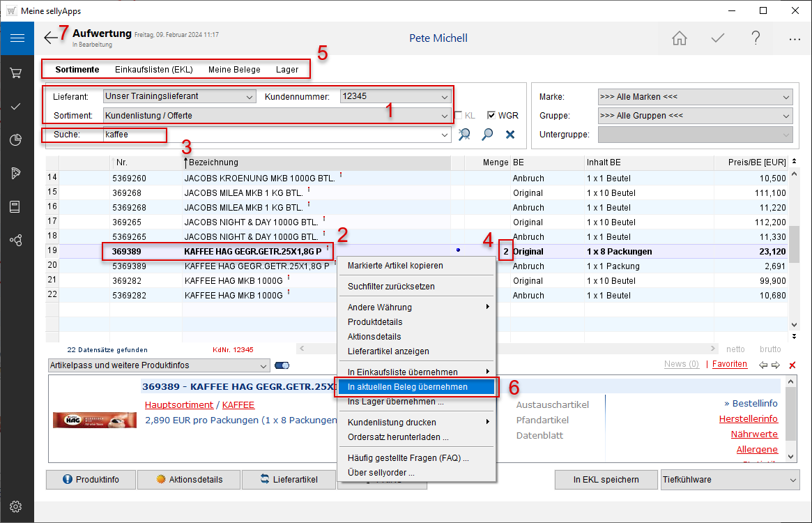The height and width of the screenshot is (523, 812).
Task: Open sidebar settings gear icon
Action: pos(16,506)
